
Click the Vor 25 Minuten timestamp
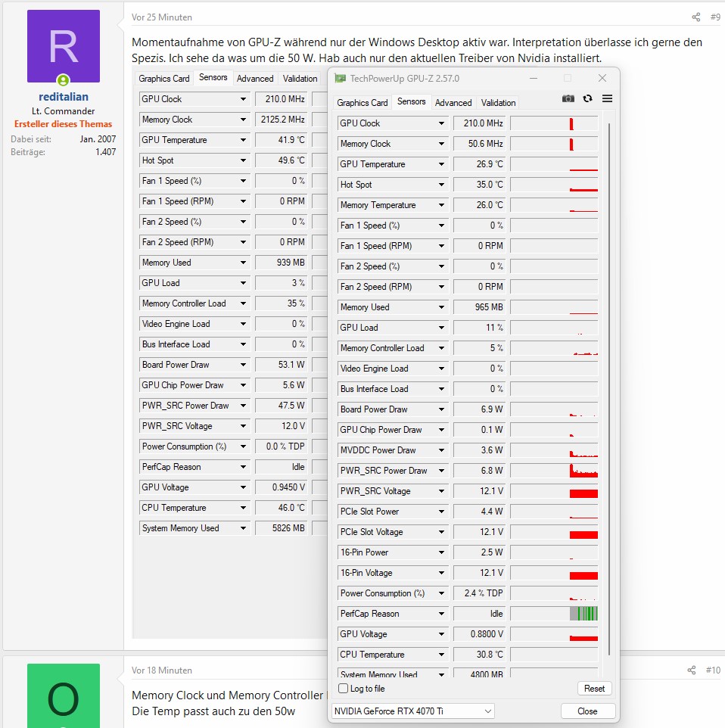pyautogui.click(x=162, y=17)
